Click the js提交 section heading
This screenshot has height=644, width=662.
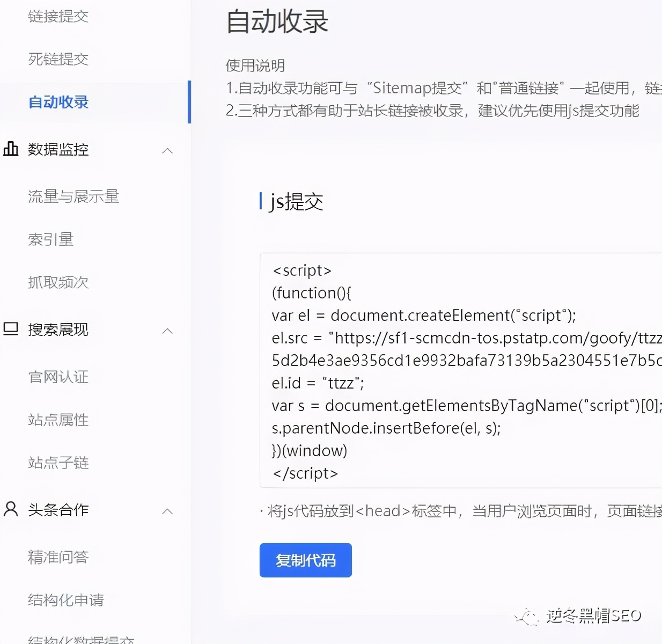296,202
